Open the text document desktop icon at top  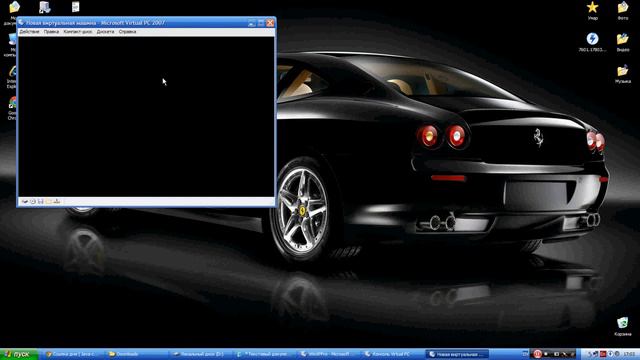tap(76, 7)
